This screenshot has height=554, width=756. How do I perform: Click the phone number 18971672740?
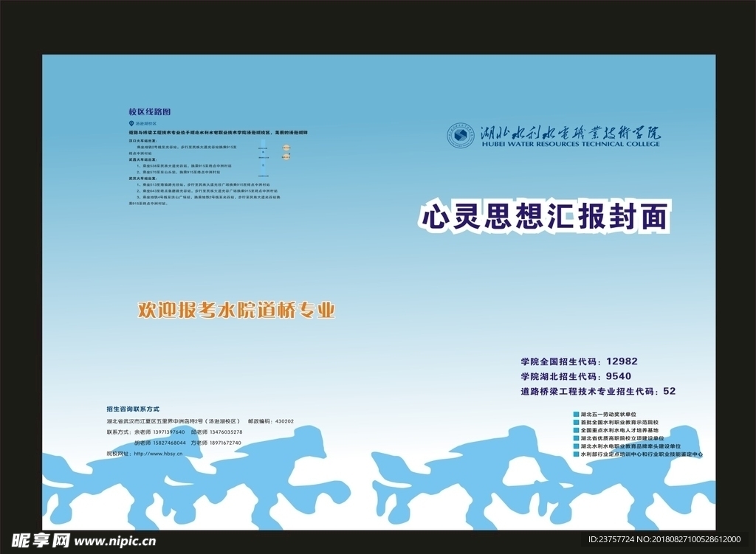[x=225, y=443]
